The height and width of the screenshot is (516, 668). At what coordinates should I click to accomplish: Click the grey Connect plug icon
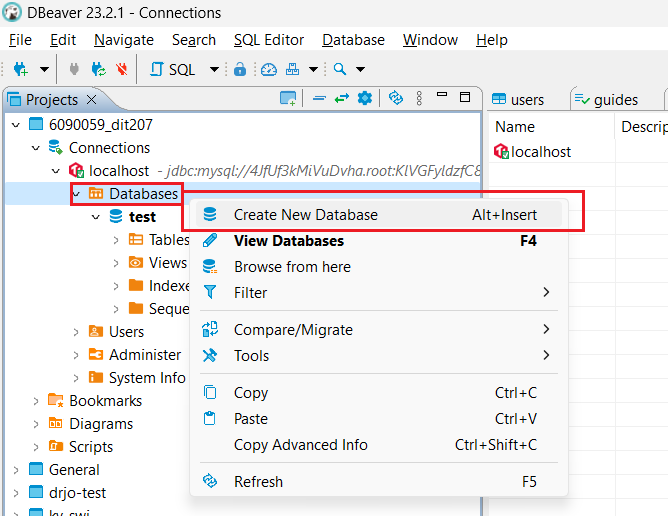[x=74, y=69]
